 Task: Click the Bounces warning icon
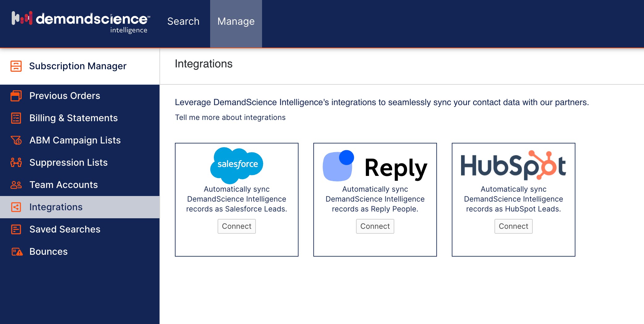17,252
